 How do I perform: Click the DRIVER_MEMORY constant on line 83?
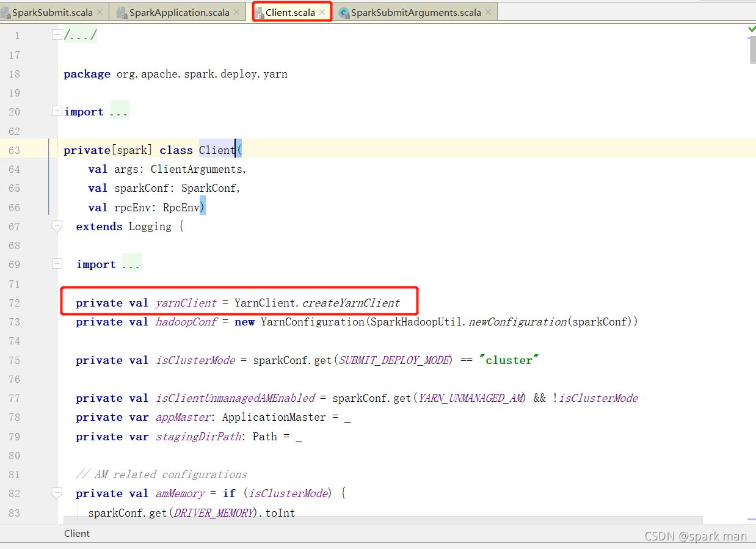pos(214,513)
